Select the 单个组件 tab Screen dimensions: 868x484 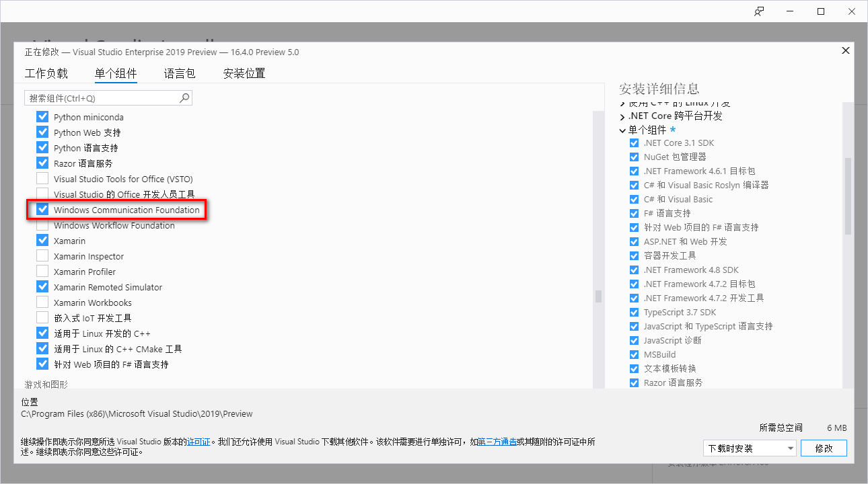[116, 73]
